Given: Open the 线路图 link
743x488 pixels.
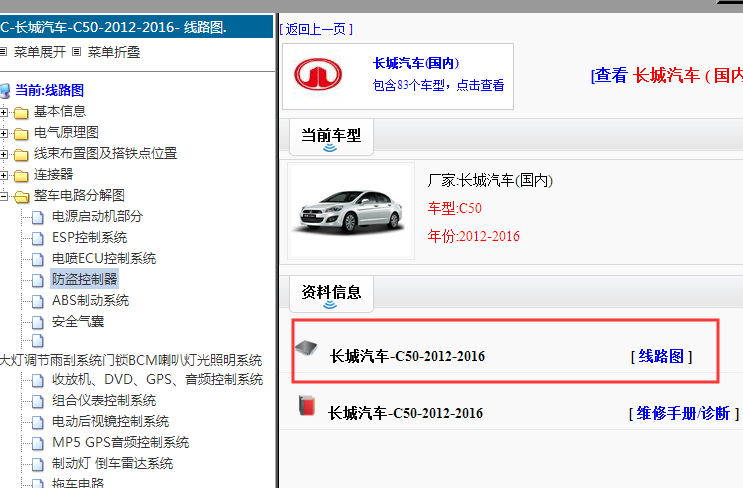Looking at the screenshot, I should [661, 356].
